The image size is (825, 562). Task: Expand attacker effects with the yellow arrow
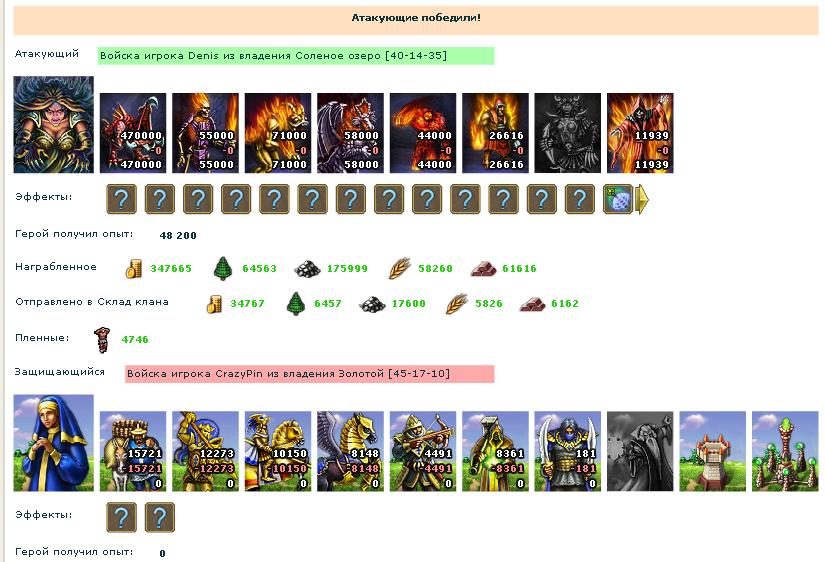click(642, 199)
